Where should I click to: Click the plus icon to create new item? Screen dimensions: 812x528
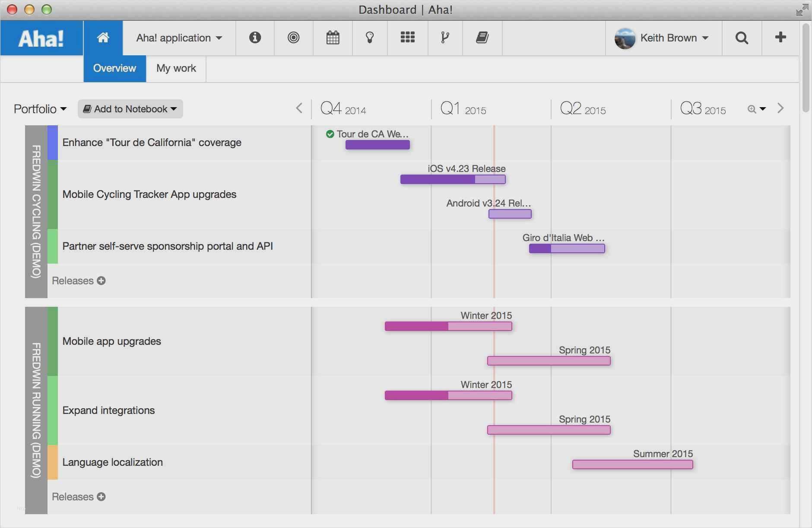(x=780, y=38)
